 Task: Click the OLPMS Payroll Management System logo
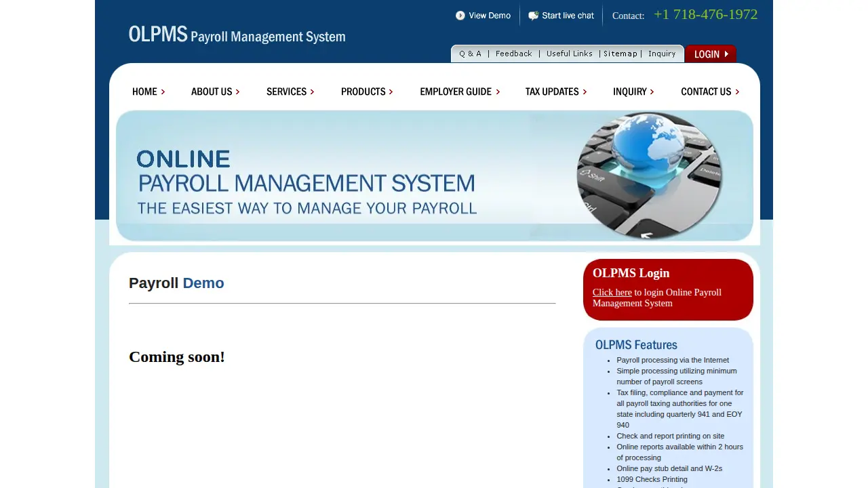pos(237,35)
